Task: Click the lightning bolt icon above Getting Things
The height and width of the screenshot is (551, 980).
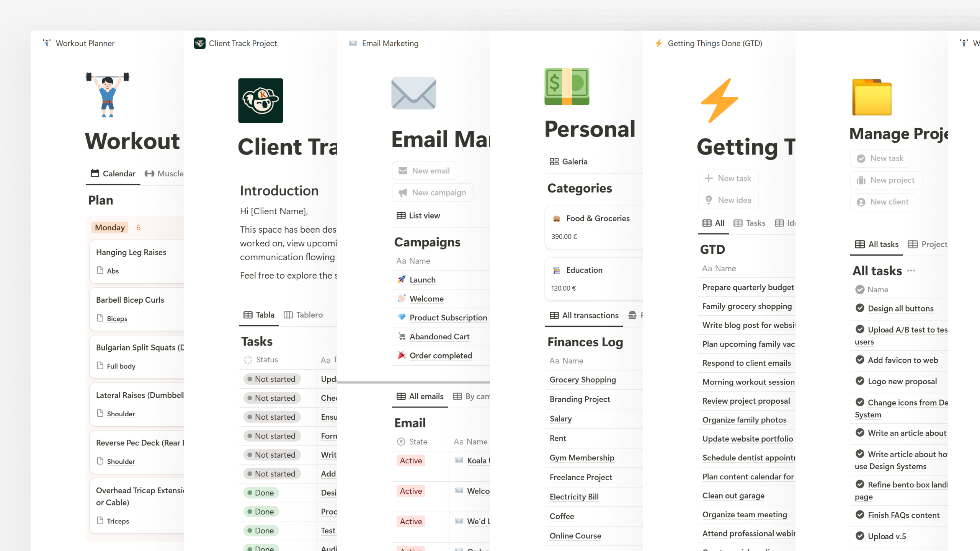Action: (720, 101)
